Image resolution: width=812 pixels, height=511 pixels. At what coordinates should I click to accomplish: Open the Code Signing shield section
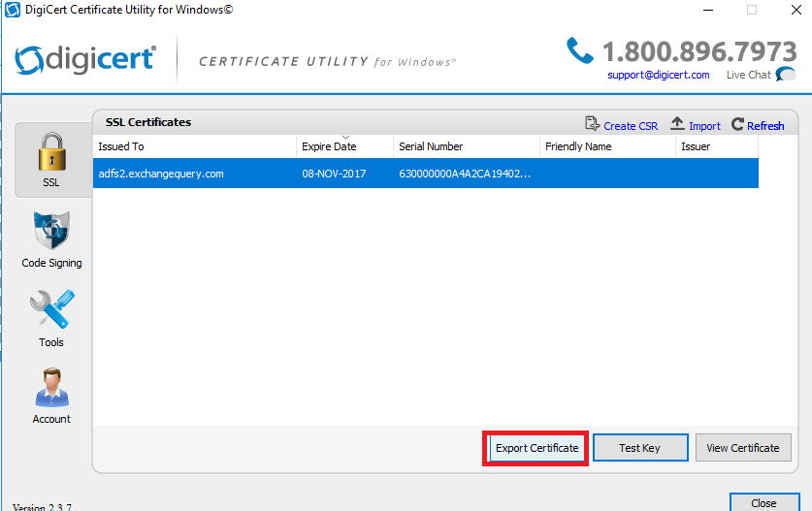click(x=51, y=240)
